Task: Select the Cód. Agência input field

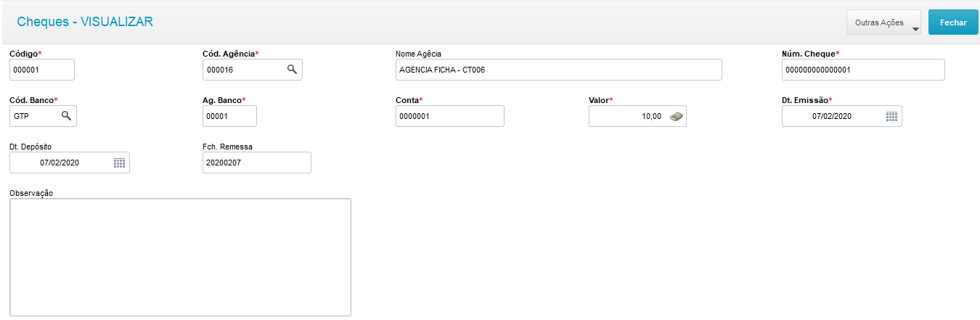Action: click(243, 70)
